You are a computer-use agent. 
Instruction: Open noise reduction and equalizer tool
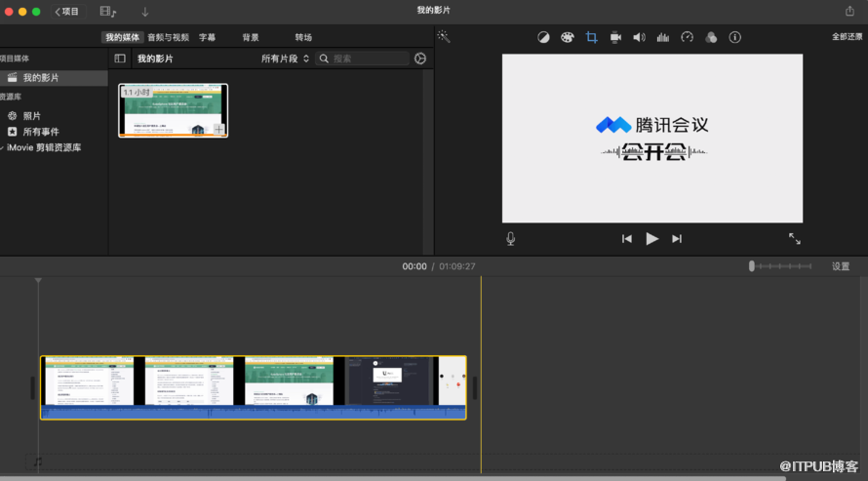point(663,37)
